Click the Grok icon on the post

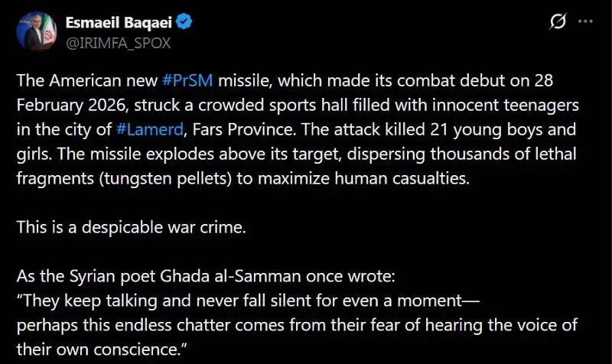pyautogui.click(x=558, y=23)
